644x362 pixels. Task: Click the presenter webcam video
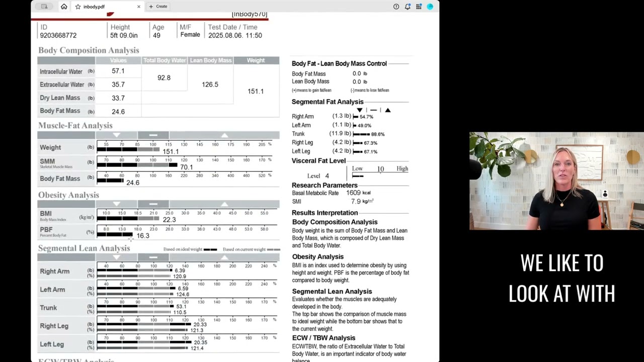click(x=556, y=181)
